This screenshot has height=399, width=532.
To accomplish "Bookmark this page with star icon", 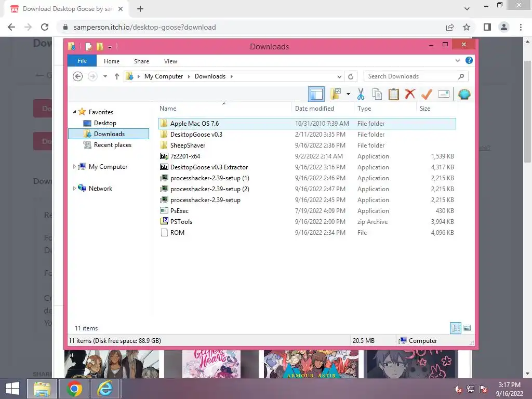I will pos(467,27).
